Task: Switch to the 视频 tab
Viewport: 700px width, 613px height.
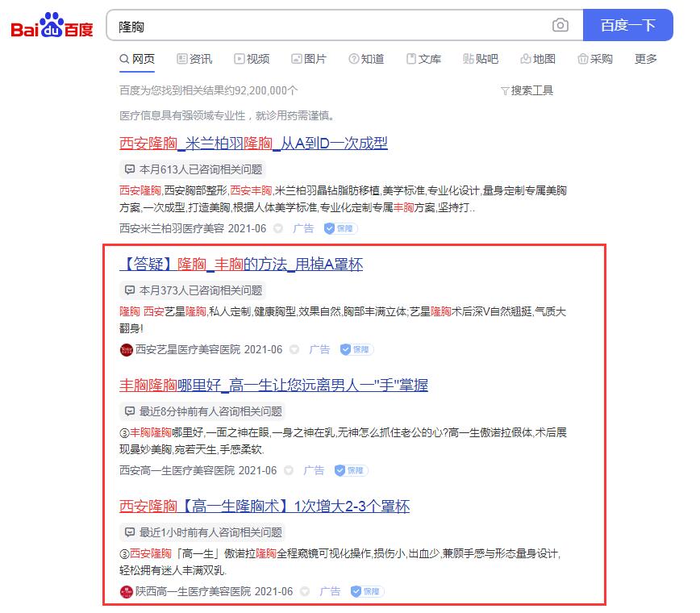Action: click(x=252, y=58)
